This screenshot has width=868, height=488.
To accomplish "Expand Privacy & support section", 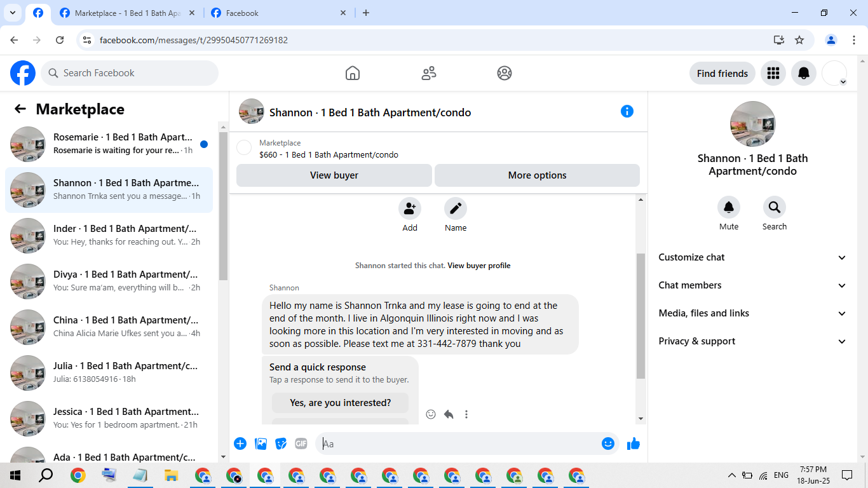I will click(752, 341).
